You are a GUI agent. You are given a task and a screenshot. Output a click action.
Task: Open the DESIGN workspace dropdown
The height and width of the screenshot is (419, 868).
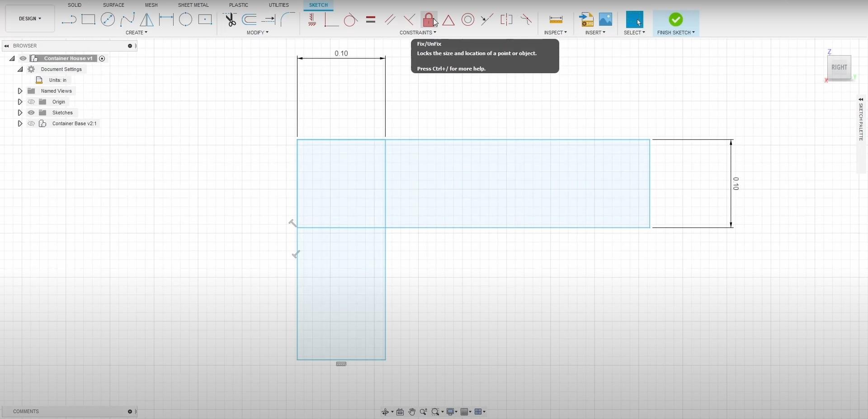30,19
